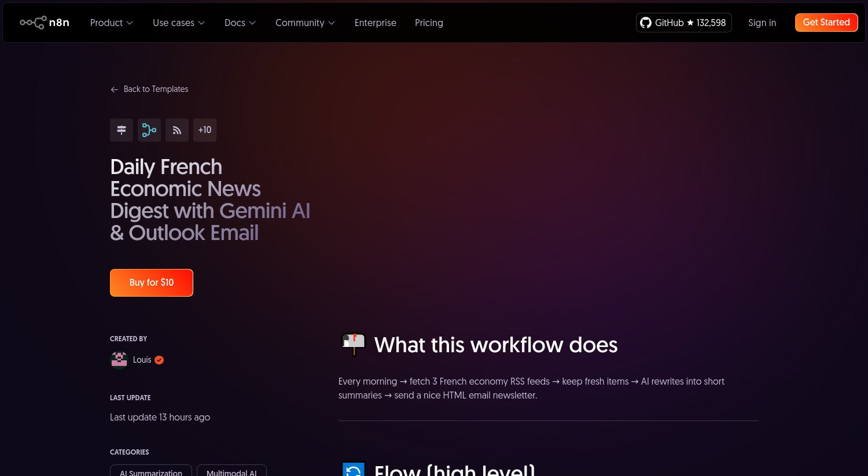The height and width of the screenshot is (476, 868).
Task: Click the RSS feed integration icon
Action: point(177,130)
